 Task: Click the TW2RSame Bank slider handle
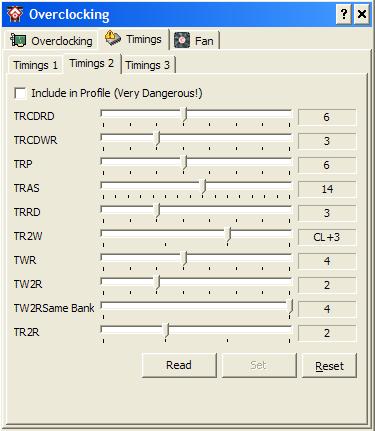tap(291, 307)
